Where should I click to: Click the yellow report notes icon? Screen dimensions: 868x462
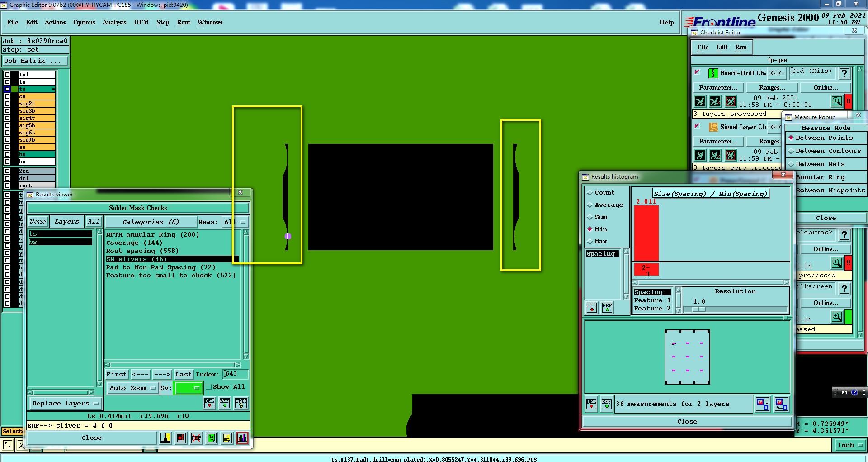pos(227,438)
